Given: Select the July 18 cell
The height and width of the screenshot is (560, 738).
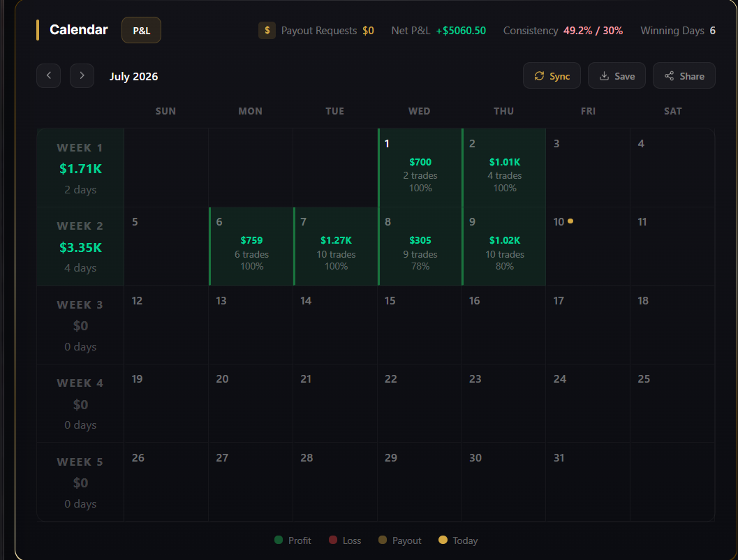Looking at the screenshot, I should pos(672,325).
